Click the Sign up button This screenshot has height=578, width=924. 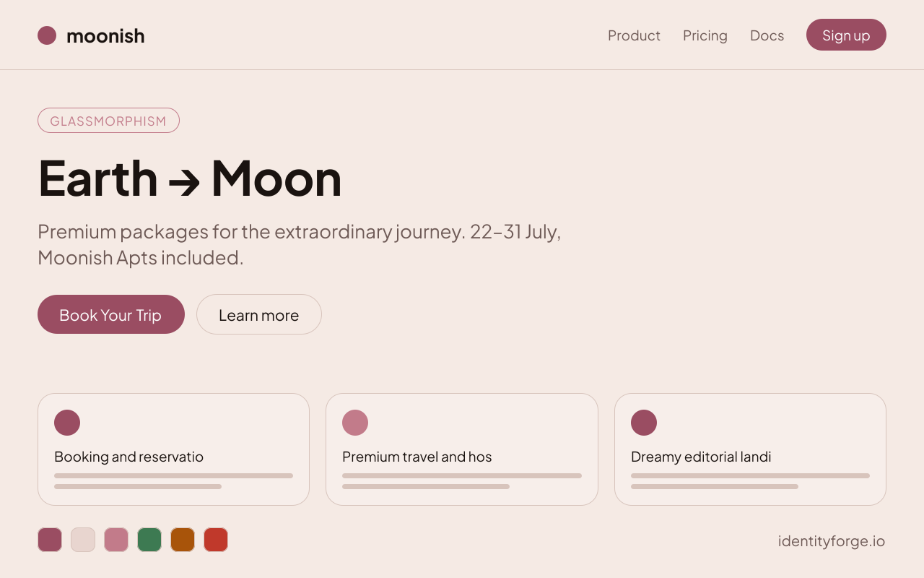pyautogui.click(x=846, y=35)
